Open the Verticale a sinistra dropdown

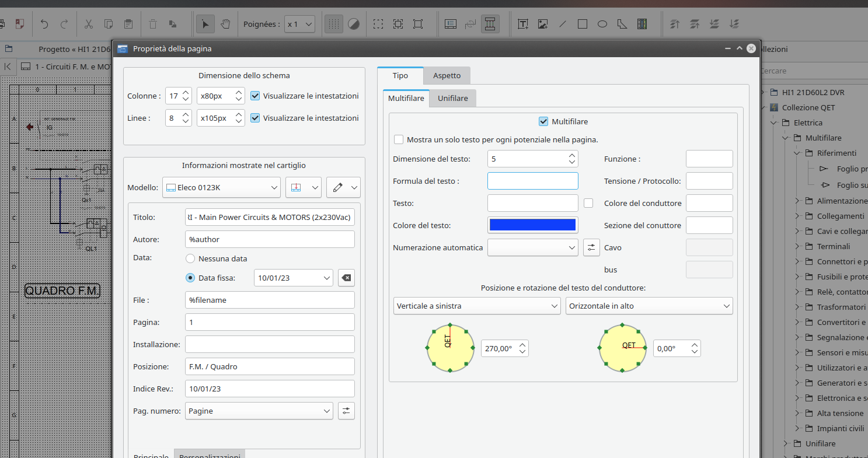[x=477, y=306]
